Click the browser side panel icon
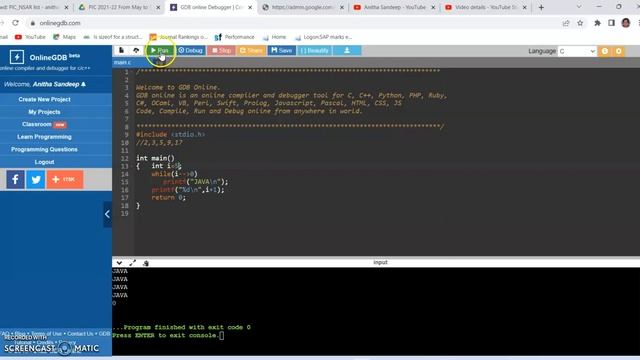The height and width of the screenshot is (360, 640). (611, 23)
